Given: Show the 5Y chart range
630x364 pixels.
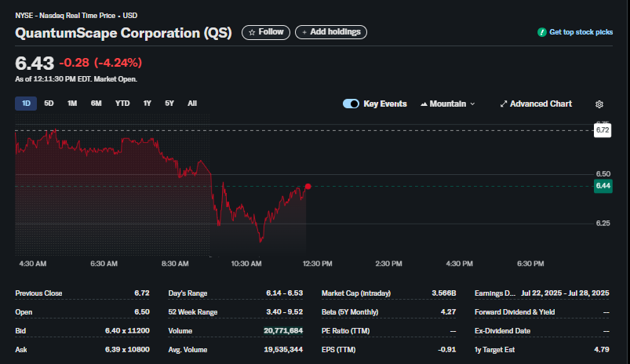Looking at the screenshot, I should pyautogui.click(x=169, y=104).
